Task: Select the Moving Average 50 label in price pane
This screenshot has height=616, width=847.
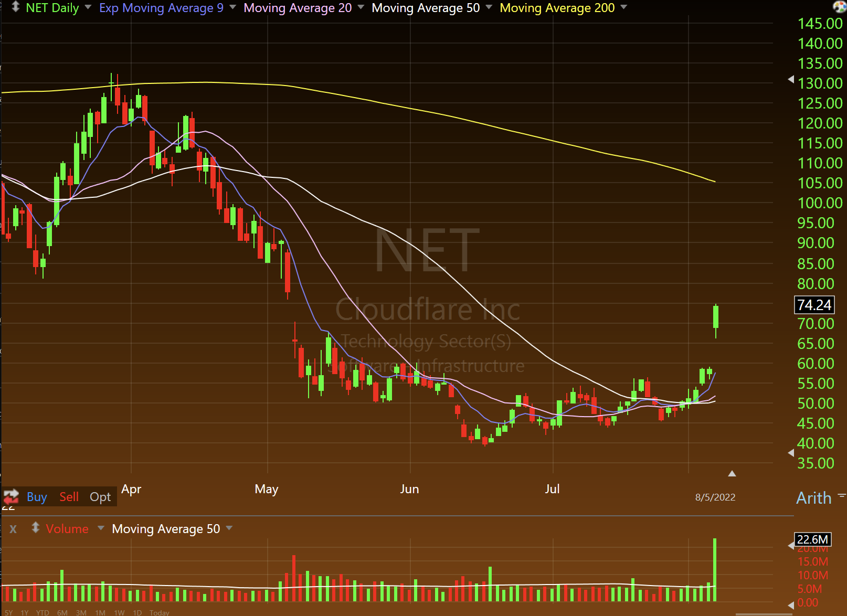Action: pos(426,8)
